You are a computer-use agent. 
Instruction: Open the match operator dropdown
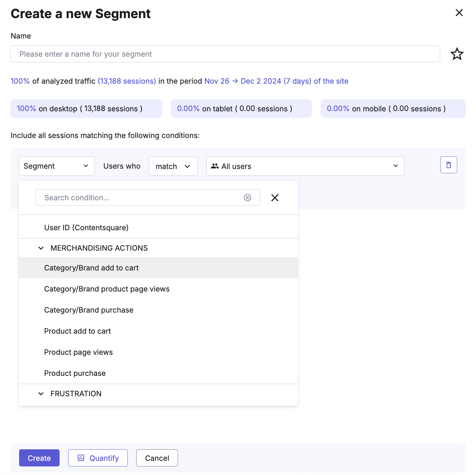tap(173, 166)
